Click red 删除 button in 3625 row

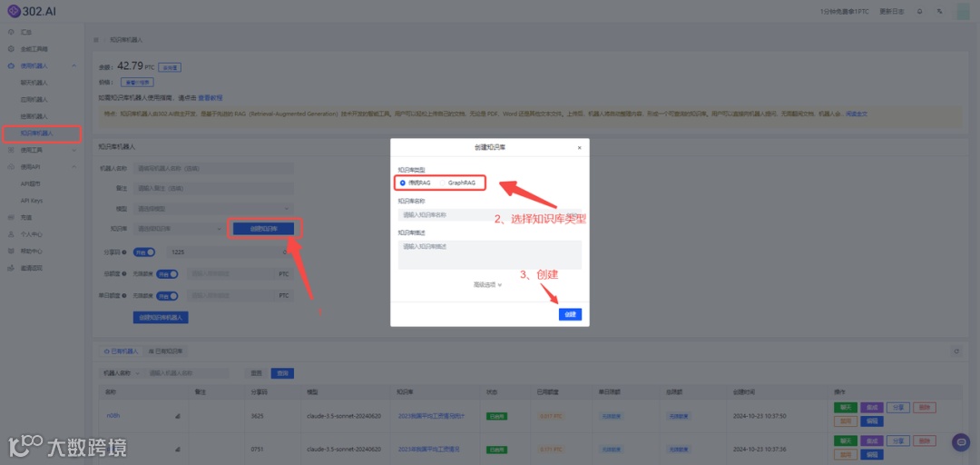[925, 408]
